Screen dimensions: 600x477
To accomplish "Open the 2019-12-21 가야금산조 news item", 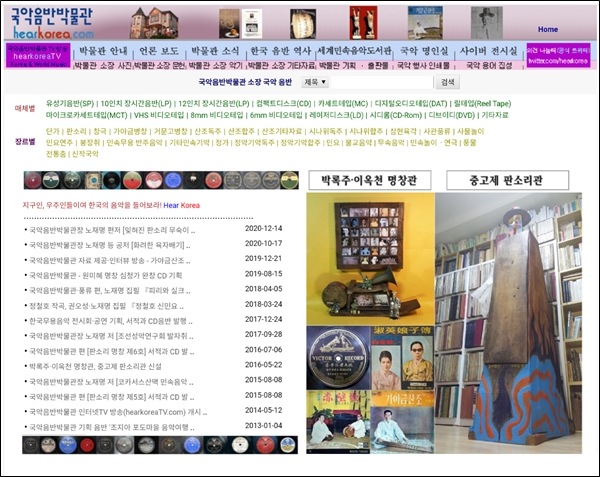I will 110,260.
